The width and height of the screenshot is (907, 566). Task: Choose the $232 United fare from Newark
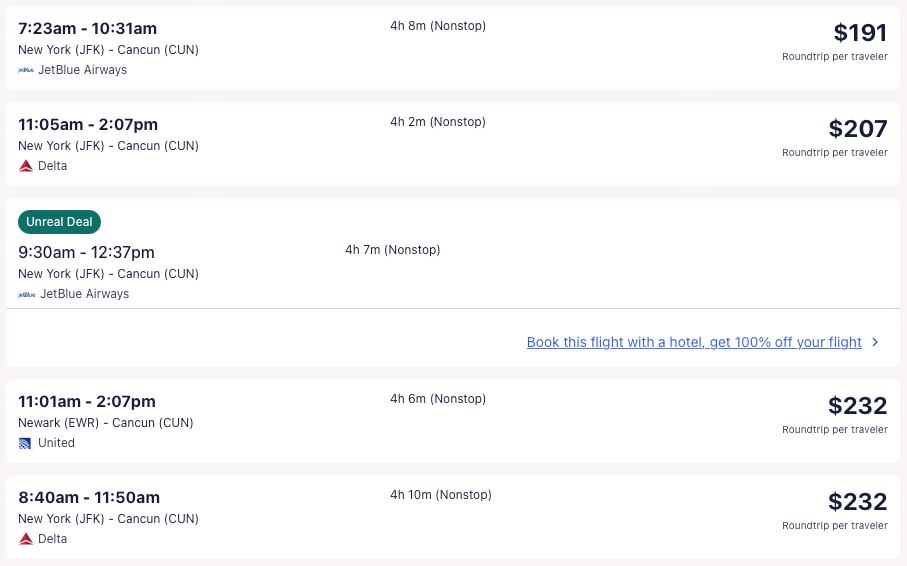point(857,406)
